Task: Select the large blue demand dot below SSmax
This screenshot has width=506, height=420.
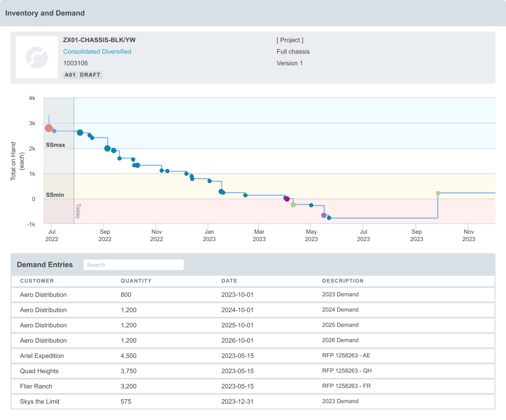Action: (107, 149)
